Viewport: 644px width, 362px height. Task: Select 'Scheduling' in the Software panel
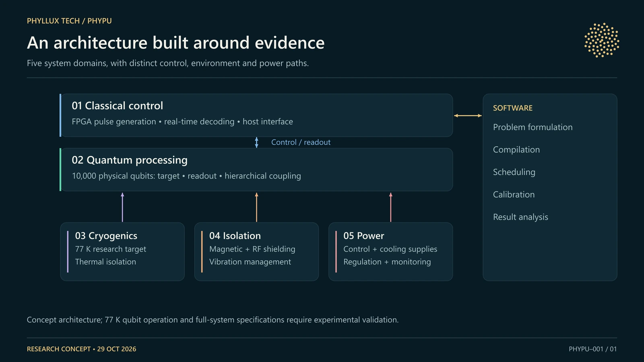(514, 172)
